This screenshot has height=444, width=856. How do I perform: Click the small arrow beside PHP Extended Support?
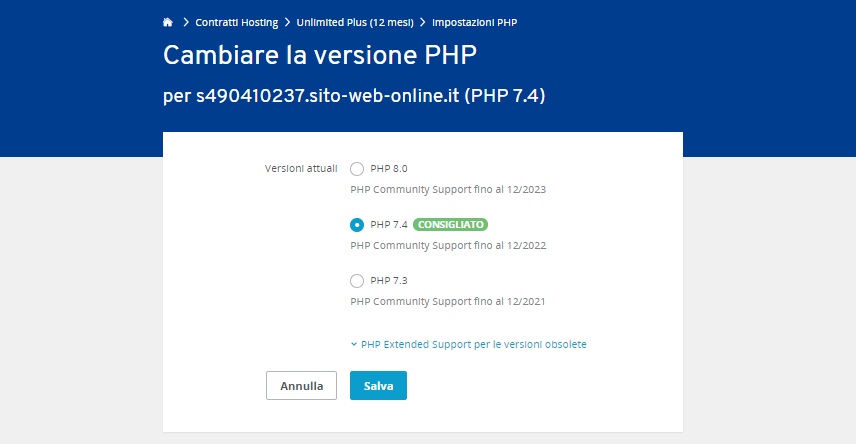click(x=354, y=344)
